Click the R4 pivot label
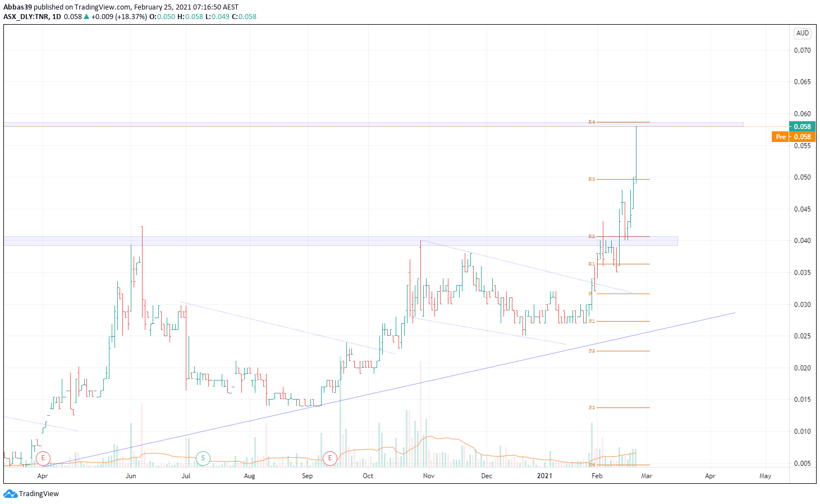 tap(592, 122)
